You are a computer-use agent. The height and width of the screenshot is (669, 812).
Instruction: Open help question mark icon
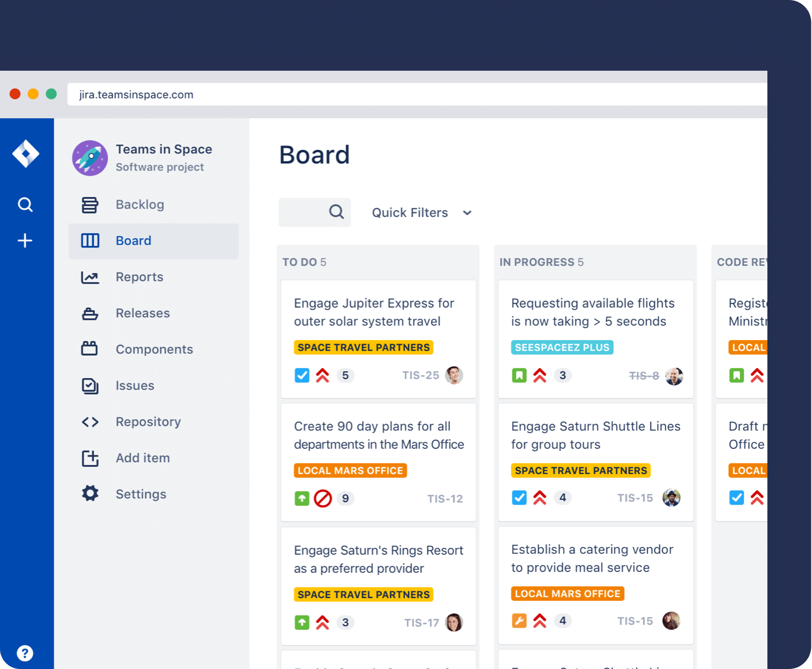[x=25, y=653]
